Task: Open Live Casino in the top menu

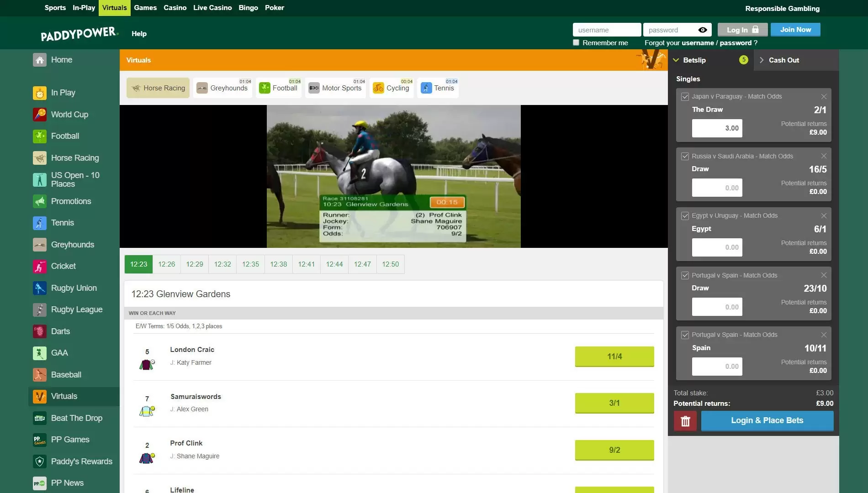Action: click(212, 8)
